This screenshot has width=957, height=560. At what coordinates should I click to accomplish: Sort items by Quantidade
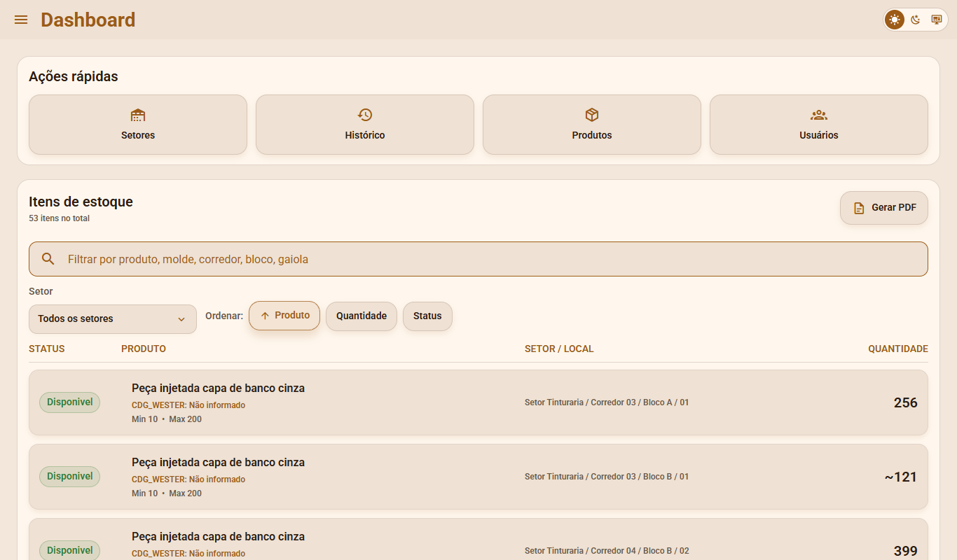click(x=362, y=316)
